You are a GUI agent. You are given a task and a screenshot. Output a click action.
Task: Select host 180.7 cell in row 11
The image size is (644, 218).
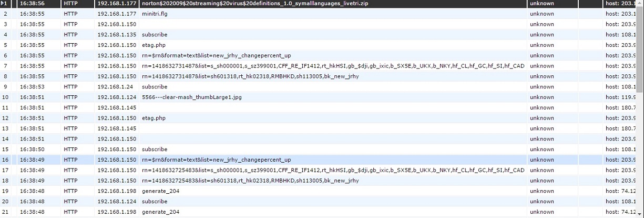[620, 107]
